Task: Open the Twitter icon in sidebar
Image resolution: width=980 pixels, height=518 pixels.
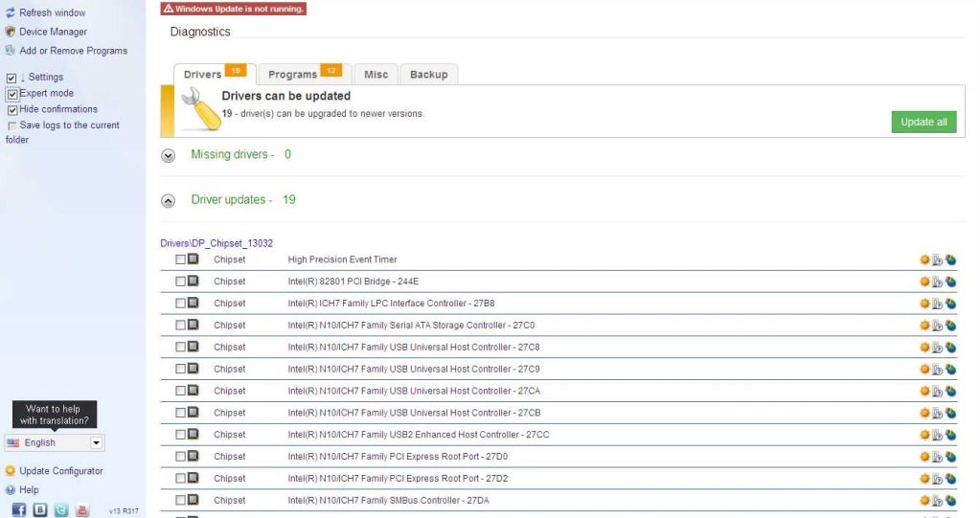Action: 61,510
